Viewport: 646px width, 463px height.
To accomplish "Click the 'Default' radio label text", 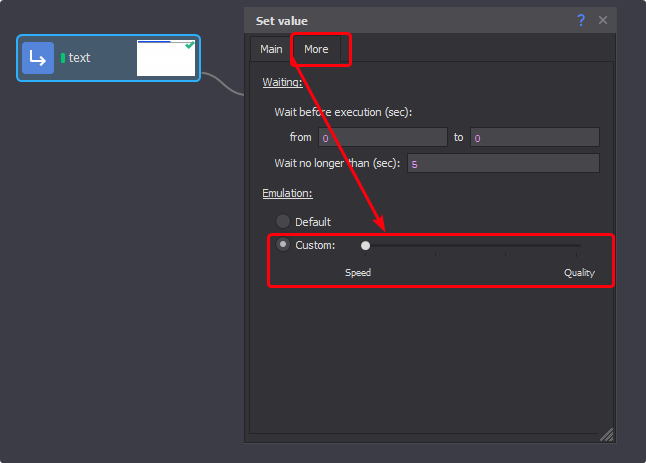I will click(x=313, y=222).
